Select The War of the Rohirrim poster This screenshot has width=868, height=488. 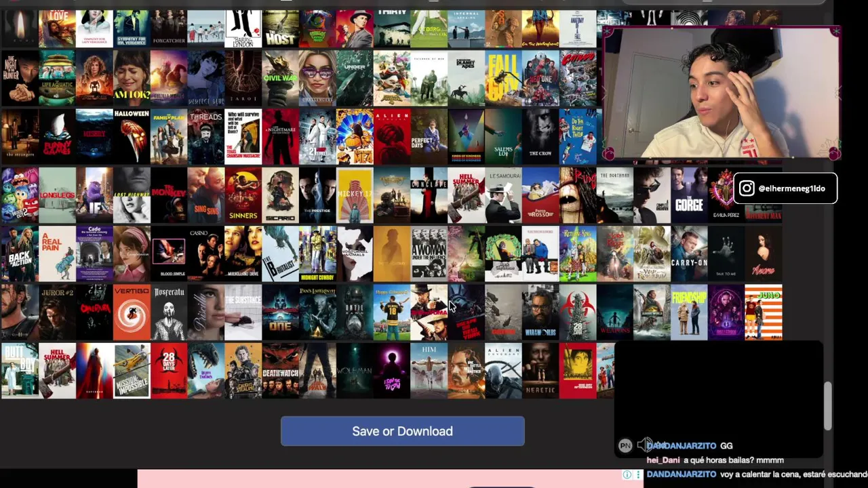(652, 253)
